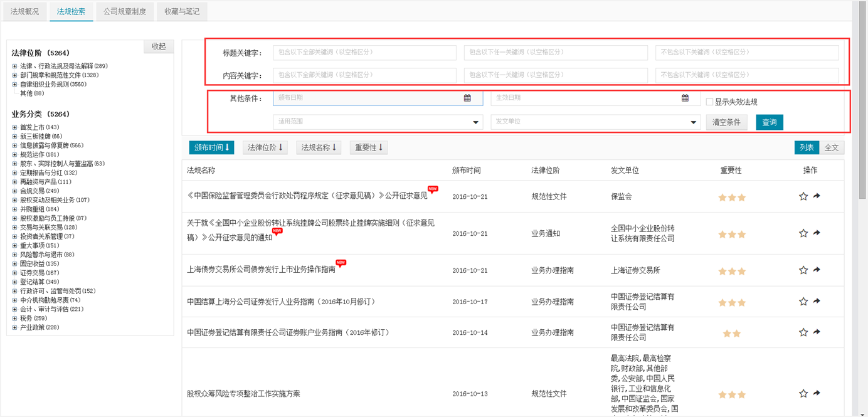Focus the 内容关键字 包含以下全部关键词 field
The image size is (868, 417).
364,75
